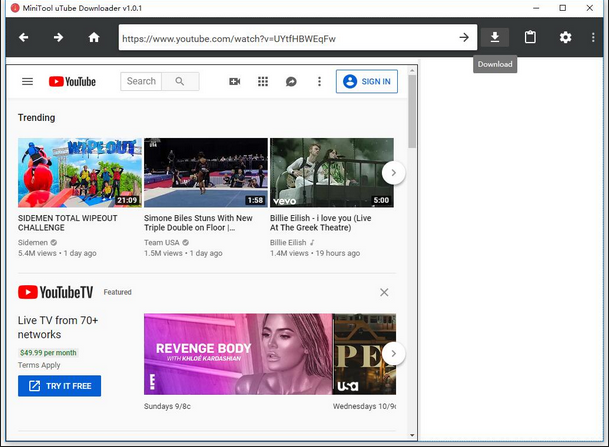Click the go arrow in the URL bar
The height and width of the screenshot is (447, 609).
[464, 37]
